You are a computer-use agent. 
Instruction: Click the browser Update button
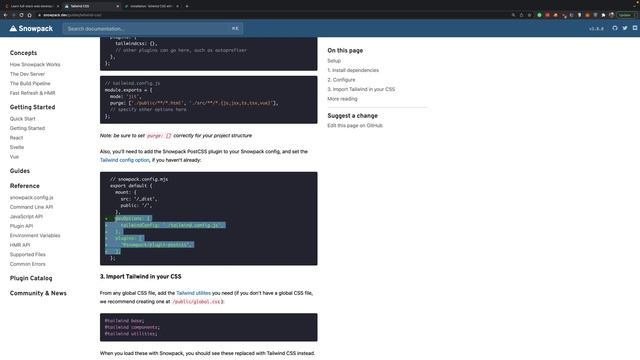tap(627, 15)
